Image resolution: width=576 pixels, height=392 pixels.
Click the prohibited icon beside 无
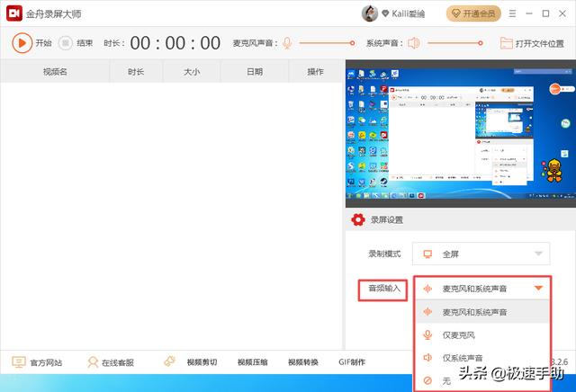(427, 380)
